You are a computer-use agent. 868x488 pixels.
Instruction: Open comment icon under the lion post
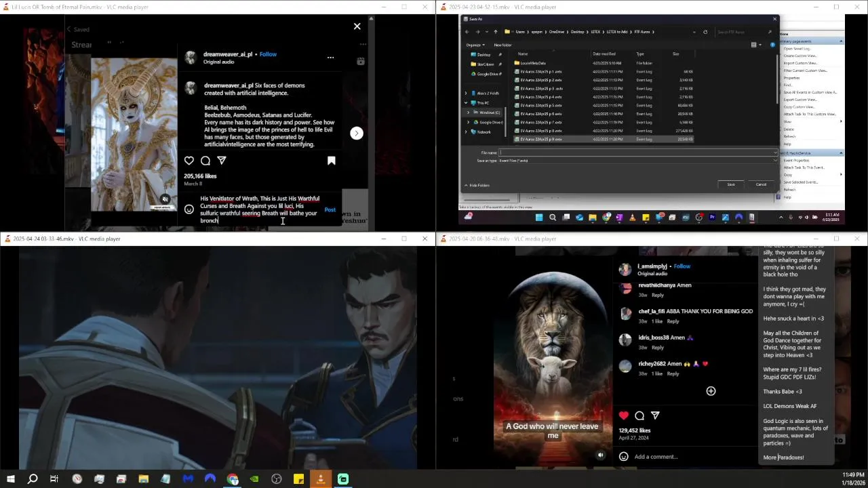[639, 415]
